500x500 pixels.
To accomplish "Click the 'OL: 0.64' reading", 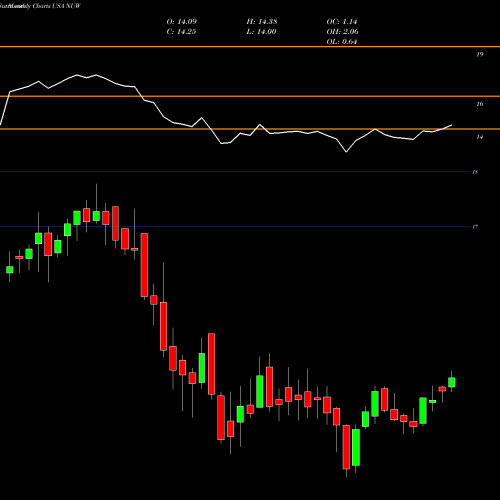I will tap(342, 42).
